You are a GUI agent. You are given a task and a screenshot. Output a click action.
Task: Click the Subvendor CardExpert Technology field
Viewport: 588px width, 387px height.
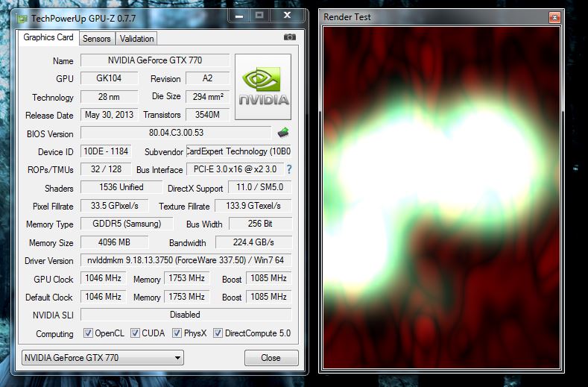[238, 151]
